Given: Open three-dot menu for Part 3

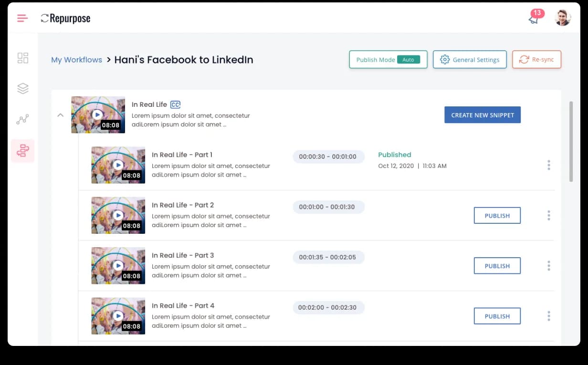Looking at the screenshot, I should [548, 266].
